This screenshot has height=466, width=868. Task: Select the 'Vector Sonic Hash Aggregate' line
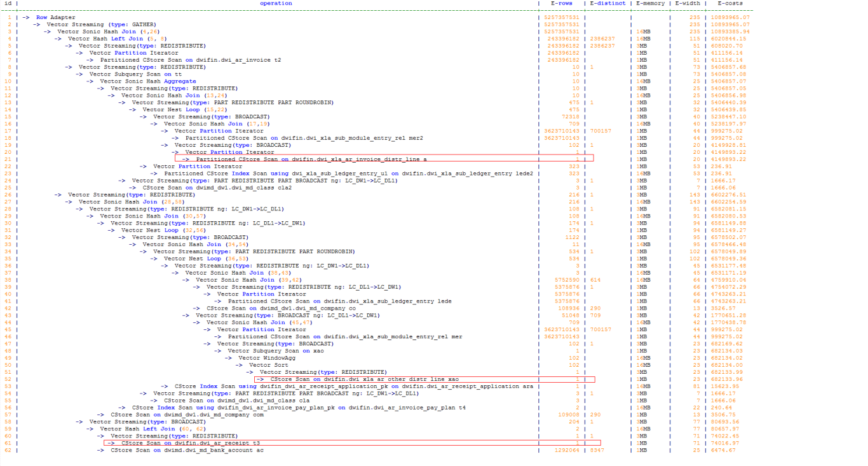click(147, 81)
